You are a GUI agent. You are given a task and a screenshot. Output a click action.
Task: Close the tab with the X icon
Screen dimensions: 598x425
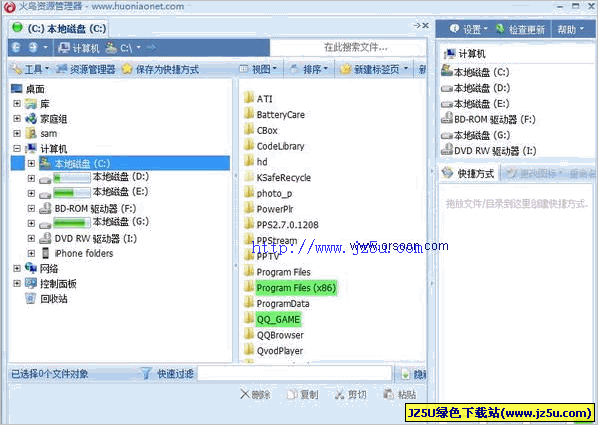426,26
